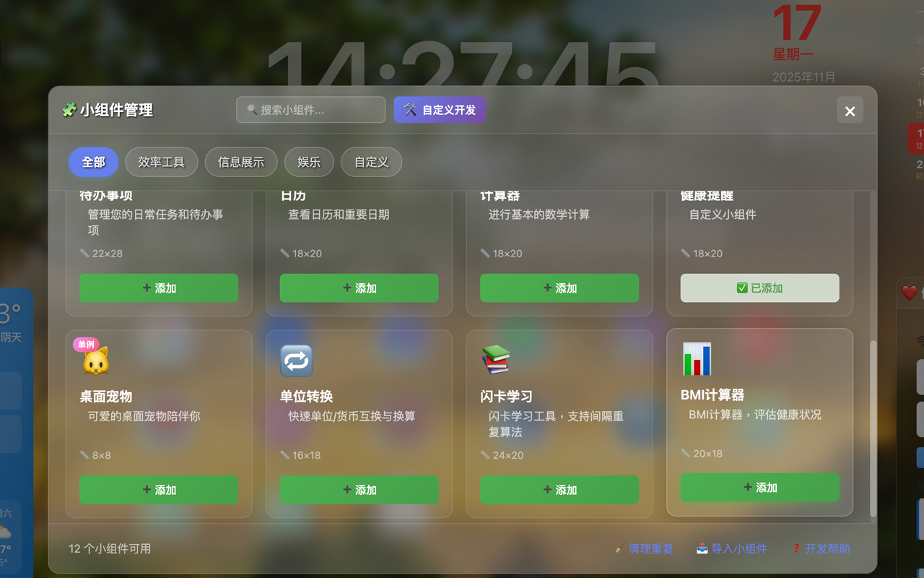The height and width of the screenshot is (578, 924).
Task: Add the BMI计算器 widget
Action: [759, 488]
